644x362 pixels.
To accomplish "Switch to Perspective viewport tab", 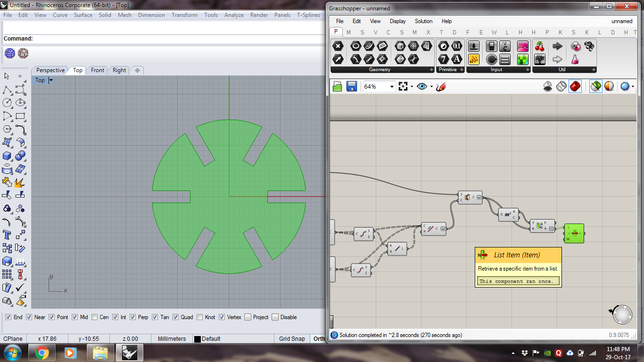I will (x=50, y=70).
